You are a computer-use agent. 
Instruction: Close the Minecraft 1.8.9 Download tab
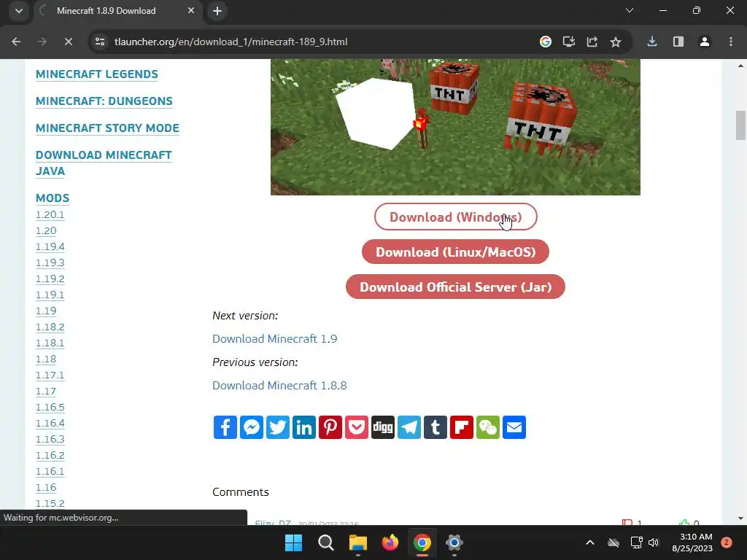point(191,10)
